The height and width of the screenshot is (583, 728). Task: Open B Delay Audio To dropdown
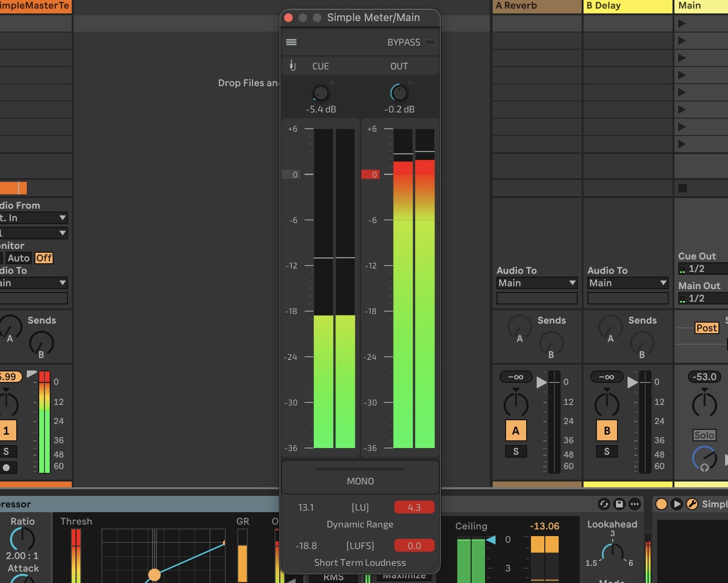point(628,283)
